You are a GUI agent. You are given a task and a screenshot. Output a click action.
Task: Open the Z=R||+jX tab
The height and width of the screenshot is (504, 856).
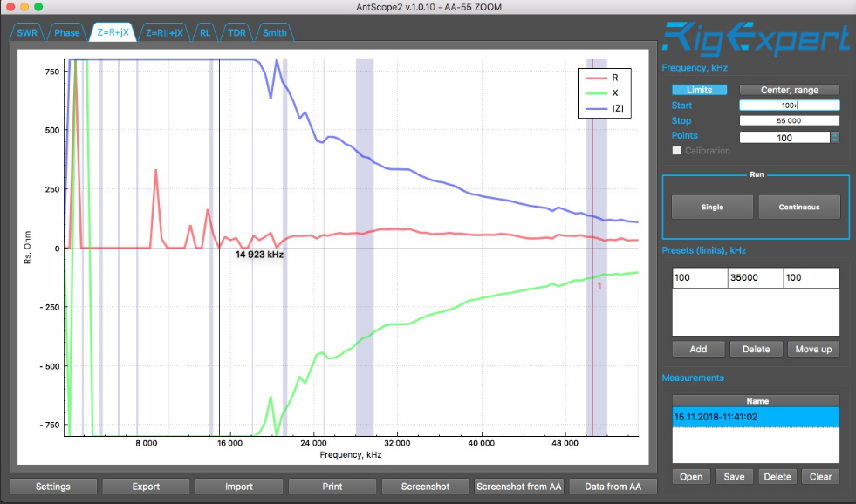[164, 33]
